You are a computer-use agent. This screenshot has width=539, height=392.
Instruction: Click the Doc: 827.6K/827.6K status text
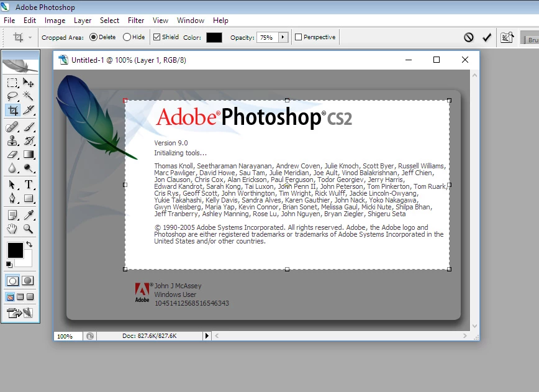(x=149, y=335)
